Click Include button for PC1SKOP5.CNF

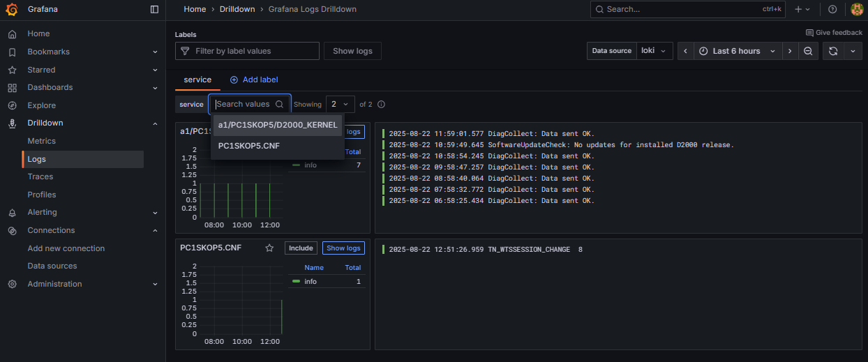tap(301, 248)
